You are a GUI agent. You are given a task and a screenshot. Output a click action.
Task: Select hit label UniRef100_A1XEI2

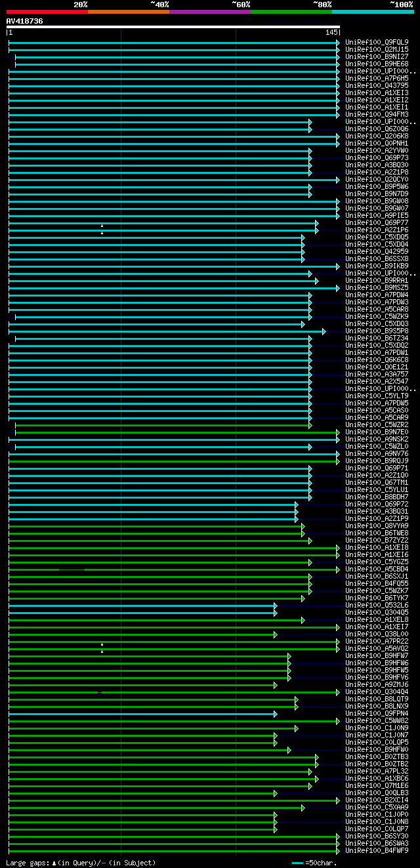click(x=377, y=100)
